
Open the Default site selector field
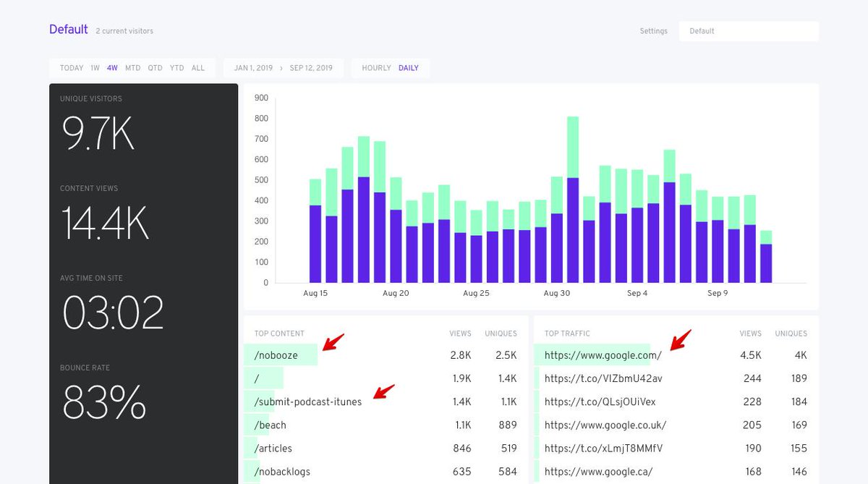coord(748,31)
